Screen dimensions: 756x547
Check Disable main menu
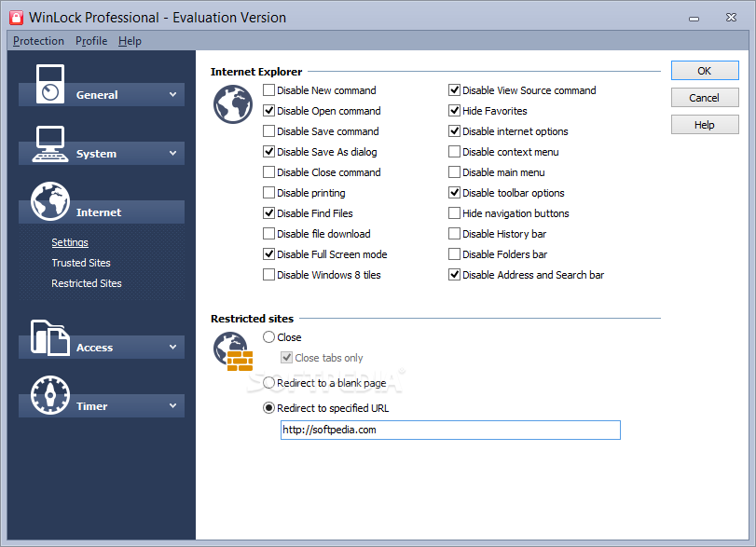[x=454, y=172]
